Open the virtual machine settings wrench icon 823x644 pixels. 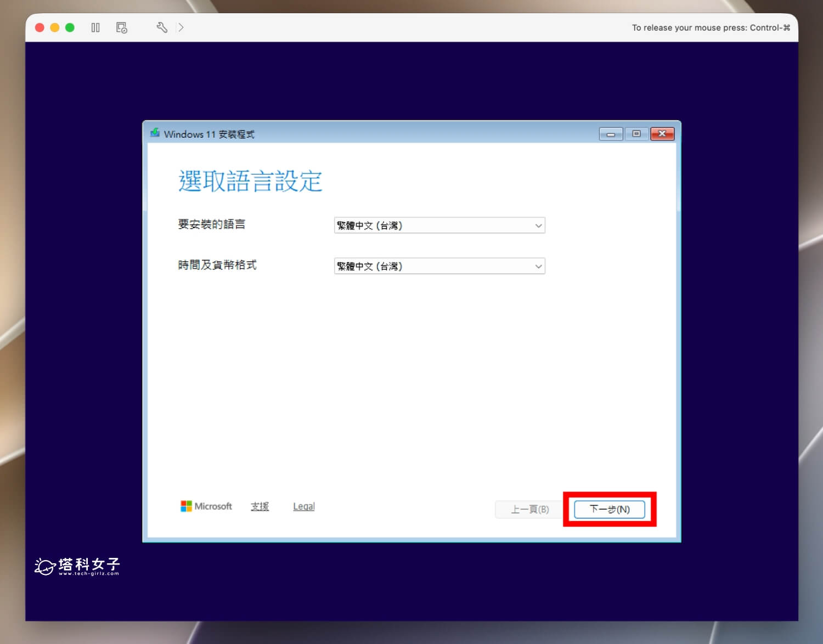point(162,27)
